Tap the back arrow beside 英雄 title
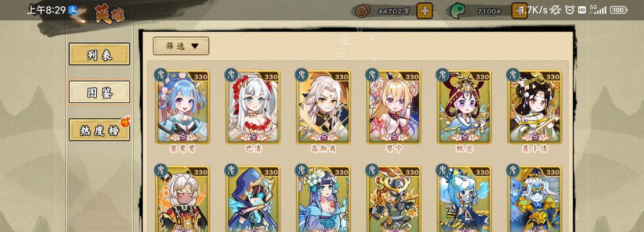 click(80, 15)
